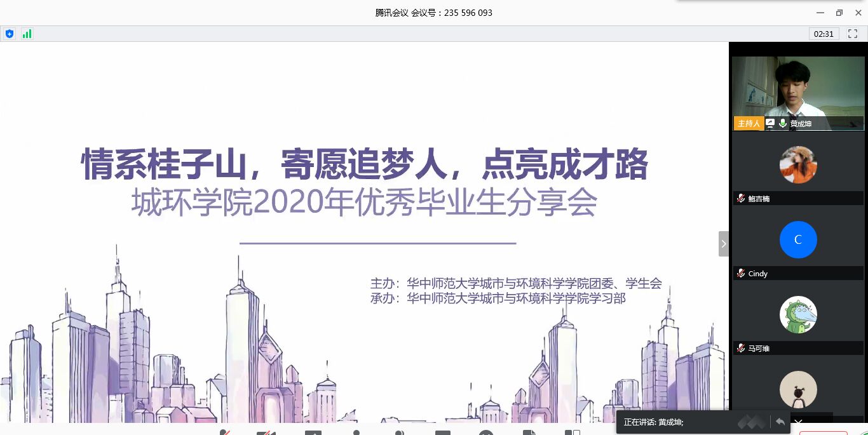This screenshot has width=868, height=435.
Task: Click the participant name 马可维
Action: click(x=759, y=349)
